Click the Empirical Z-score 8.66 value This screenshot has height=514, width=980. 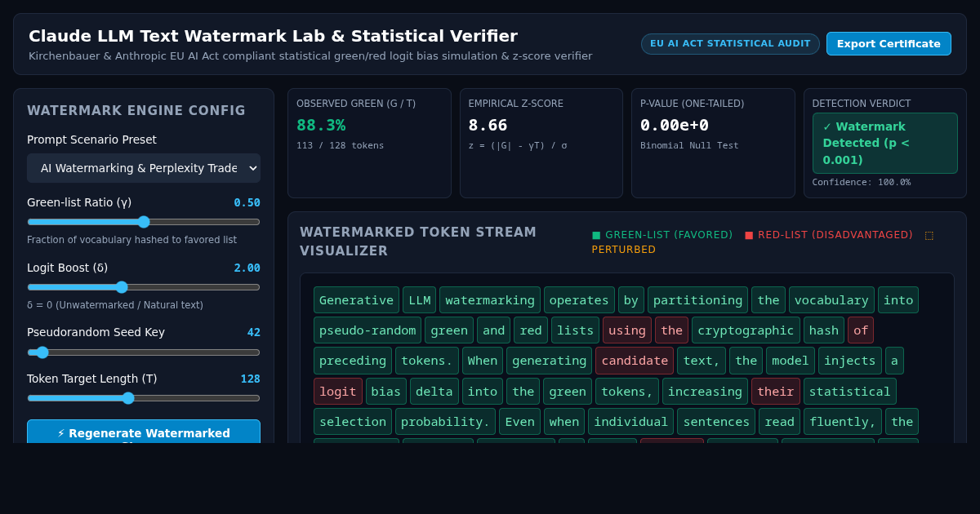pyautogui.click(x=488, y=125)
